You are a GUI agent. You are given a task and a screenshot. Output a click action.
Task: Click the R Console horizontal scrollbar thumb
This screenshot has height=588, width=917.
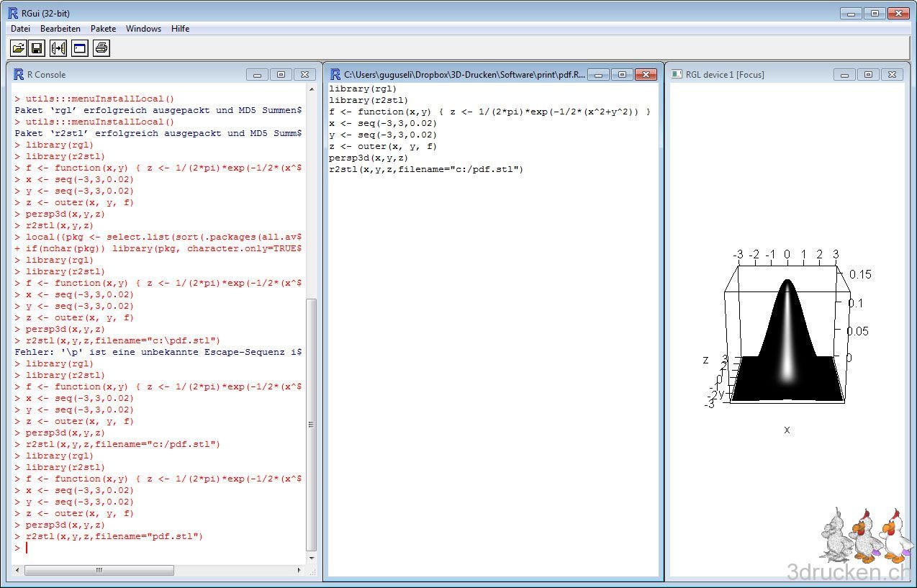(99, 570)
